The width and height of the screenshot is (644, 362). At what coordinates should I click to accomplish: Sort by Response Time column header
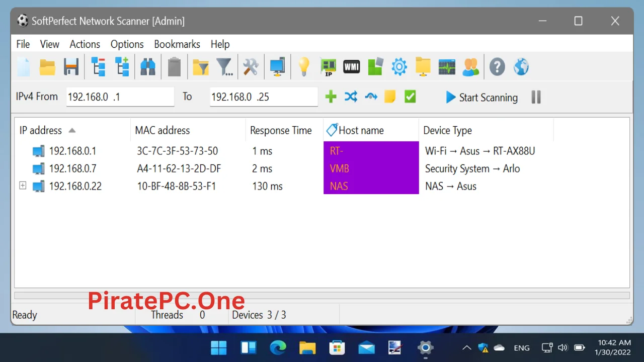pyautogui.click(x=284, y=130)
